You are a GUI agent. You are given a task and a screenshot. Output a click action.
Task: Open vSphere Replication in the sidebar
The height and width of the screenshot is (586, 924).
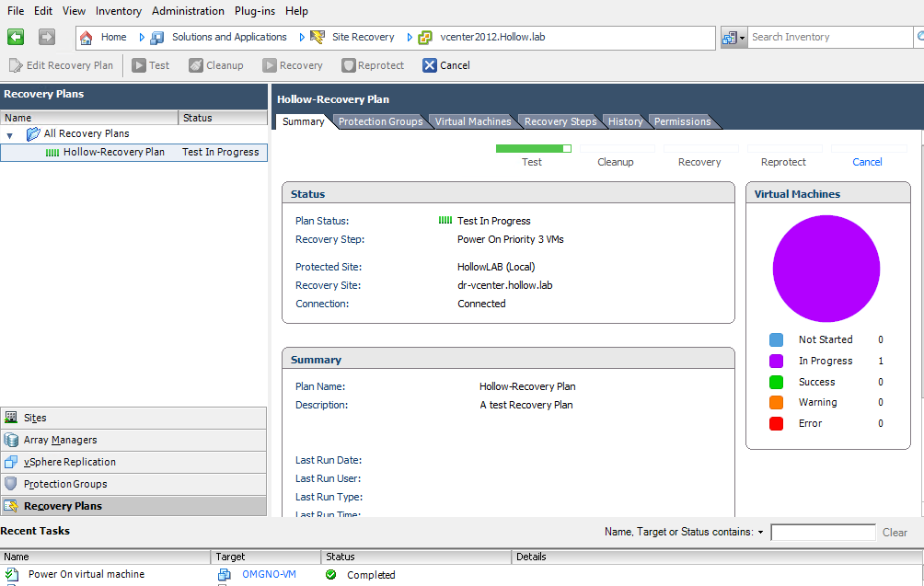[x=69, y=462]
